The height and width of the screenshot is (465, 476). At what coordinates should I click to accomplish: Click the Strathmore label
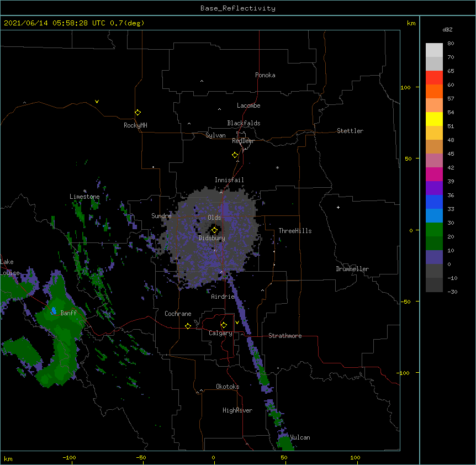(x=285, y=336)
